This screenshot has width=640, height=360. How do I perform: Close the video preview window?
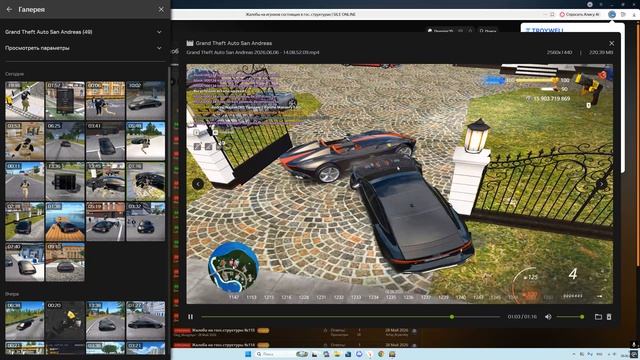(611, 43)
